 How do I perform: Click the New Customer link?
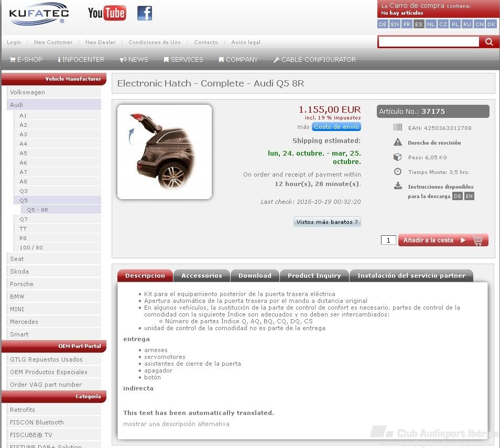click(53, 42)
